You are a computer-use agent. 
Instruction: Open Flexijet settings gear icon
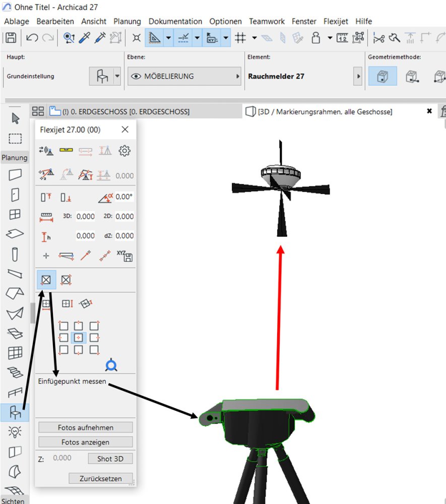(x=124, y=151)
